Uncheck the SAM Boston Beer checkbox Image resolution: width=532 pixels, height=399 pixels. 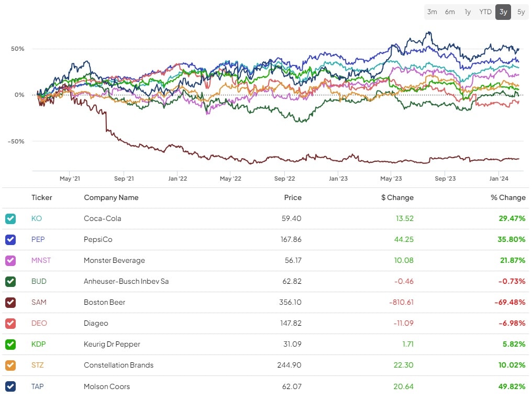tap(10, 302)
